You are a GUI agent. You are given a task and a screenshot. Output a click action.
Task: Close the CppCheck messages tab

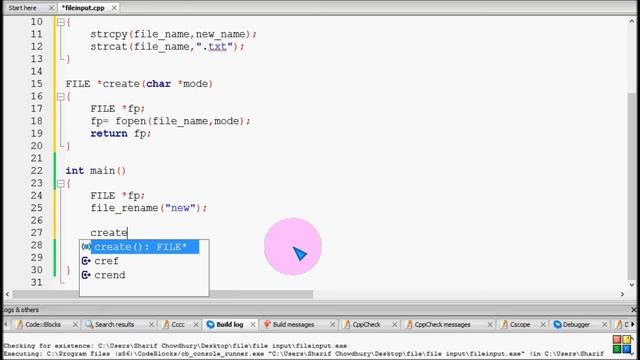490,324
